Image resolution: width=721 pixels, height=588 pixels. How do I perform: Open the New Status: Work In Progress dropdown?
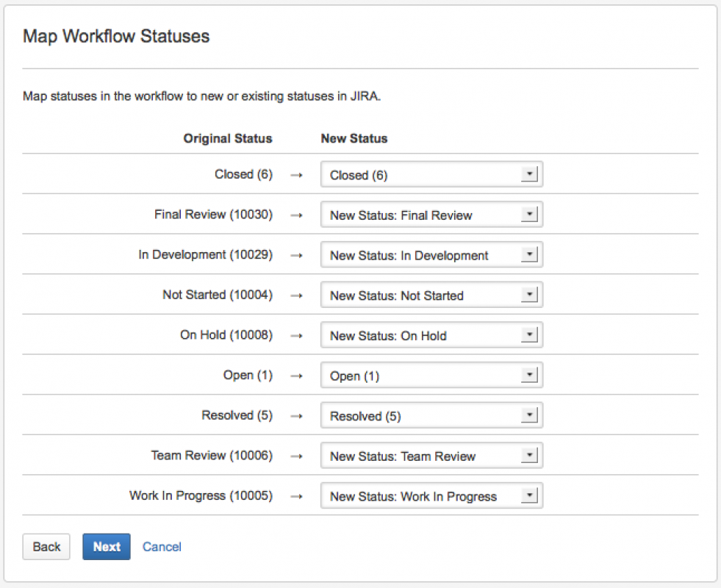(431, 496)
